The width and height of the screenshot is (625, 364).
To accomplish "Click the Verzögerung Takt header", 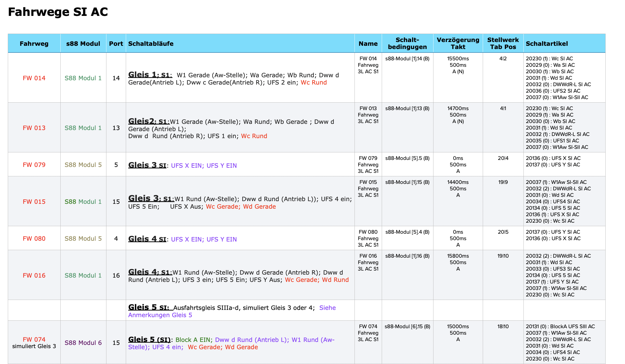I will pos(458,43).
